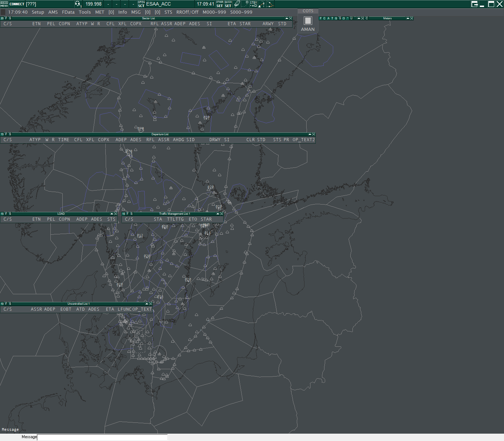Click the STAR column in Sector List
The image size is (504, 441).
[245, 24]
